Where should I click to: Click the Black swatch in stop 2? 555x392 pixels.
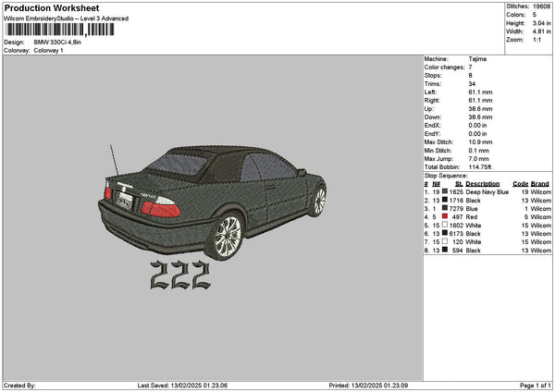coord(444,200)
